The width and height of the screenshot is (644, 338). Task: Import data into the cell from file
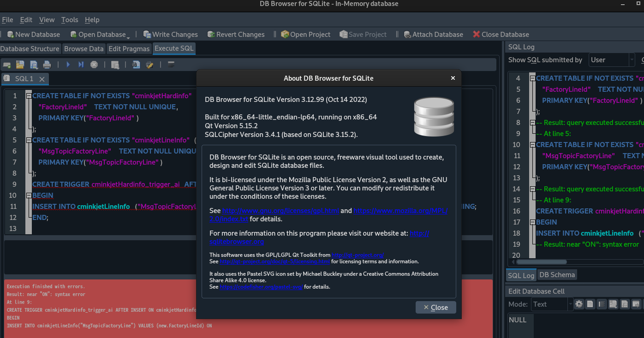(614, 304)
